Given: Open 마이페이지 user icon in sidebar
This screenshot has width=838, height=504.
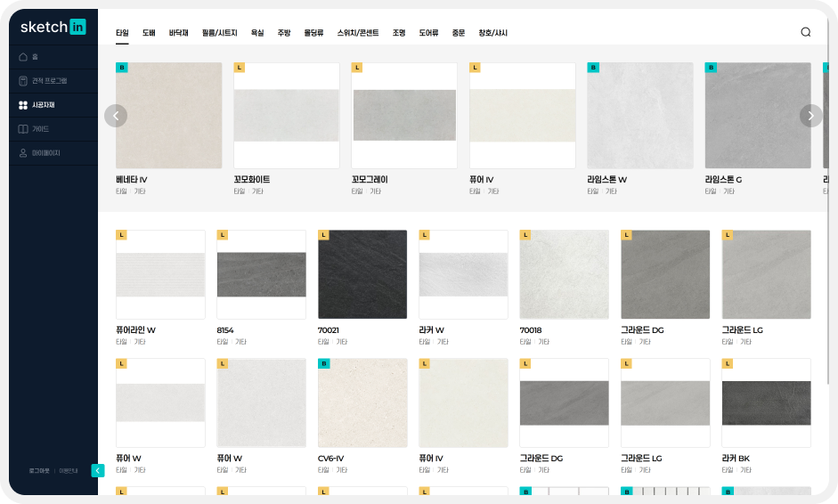Looking at the screenshot, I should 23,153.
